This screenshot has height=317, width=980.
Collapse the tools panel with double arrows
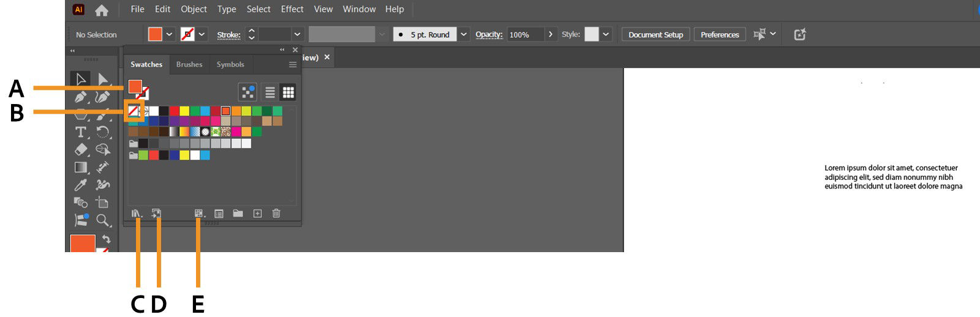pos(72,51)
